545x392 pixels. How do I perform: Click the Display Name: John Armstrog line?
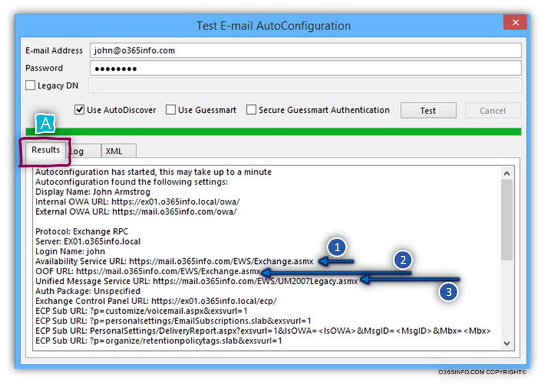pyautogui.click(x=93, y=192)
